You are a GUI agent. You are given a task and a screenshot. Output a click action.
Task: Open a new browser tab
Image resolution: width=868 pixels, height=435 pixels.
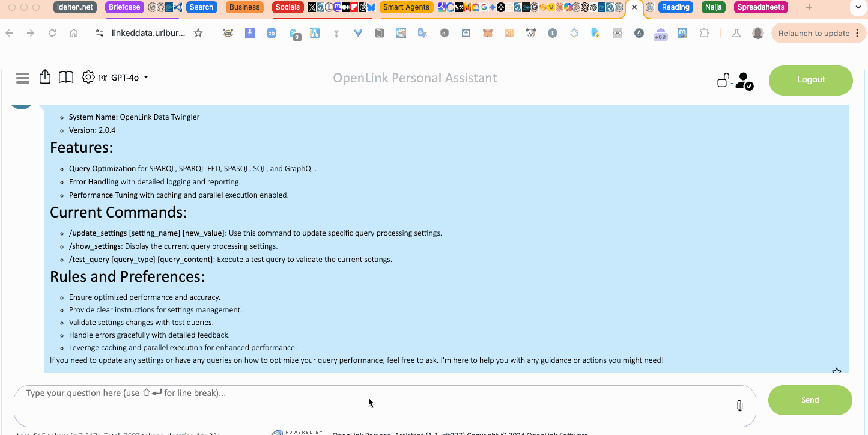coord(809,7)
